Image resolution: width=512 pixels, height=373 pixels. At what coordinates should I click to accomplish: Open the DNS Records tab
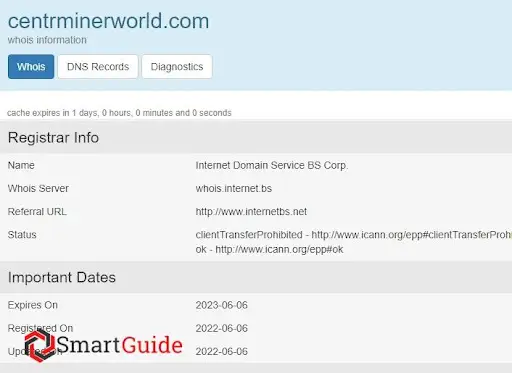point(98,67)
